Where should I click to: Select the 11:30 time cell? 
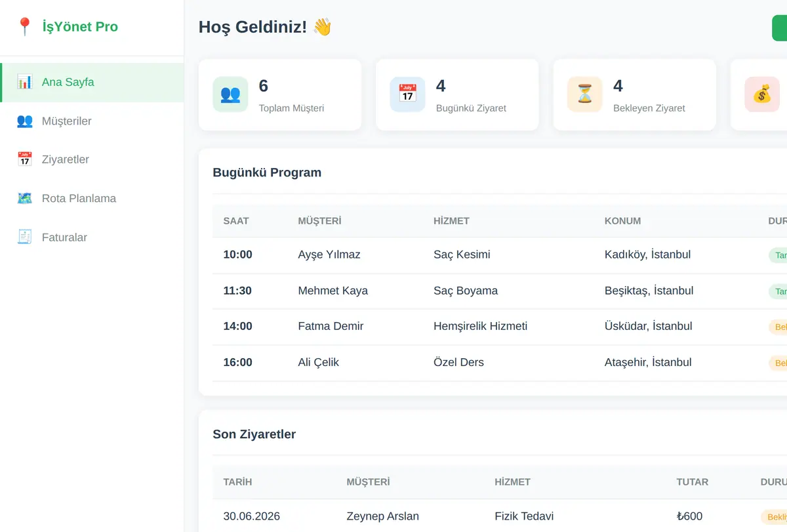(237, 291)
